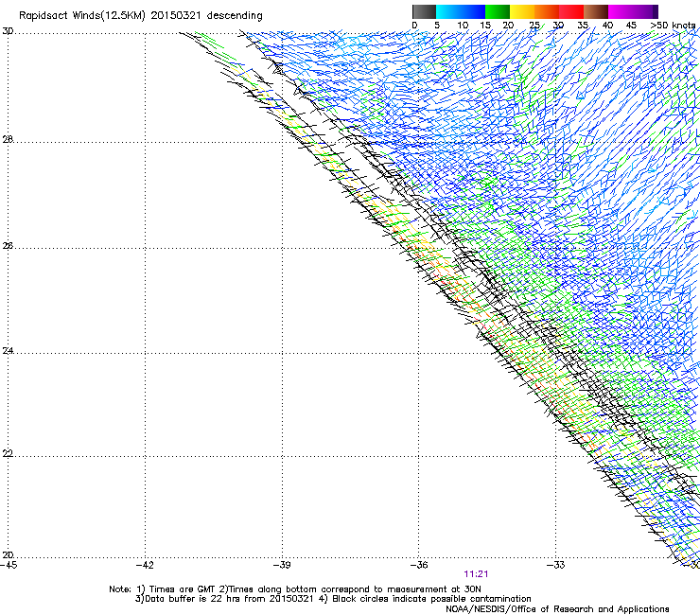
Task: Click the longitude label '-45'
Action: [8, 565]
